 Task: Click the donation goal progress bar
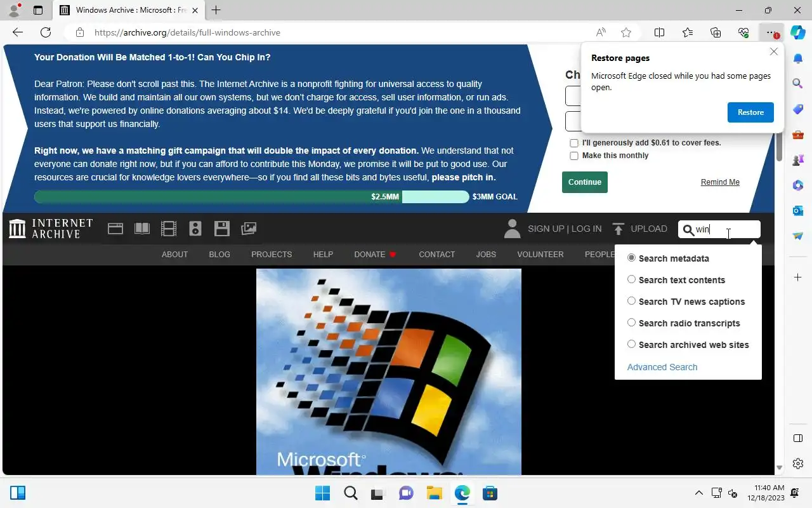[x=252, y=197]
